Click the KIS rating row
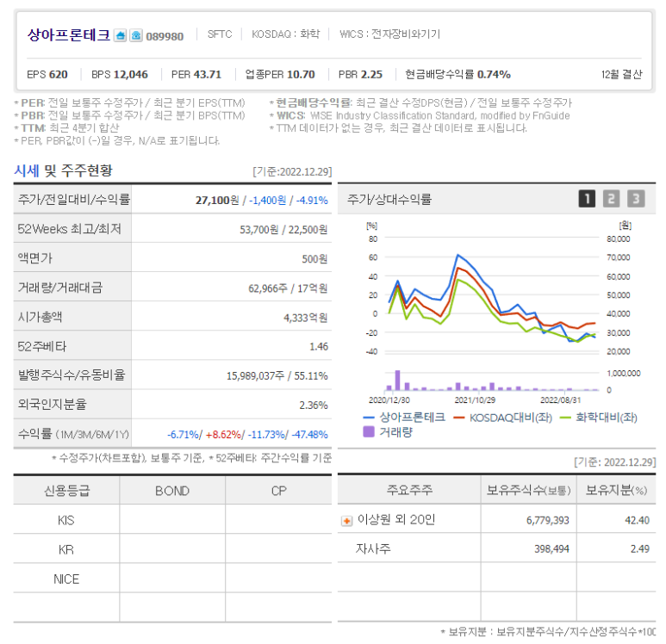The image size is (666, 644). (172, 520)
